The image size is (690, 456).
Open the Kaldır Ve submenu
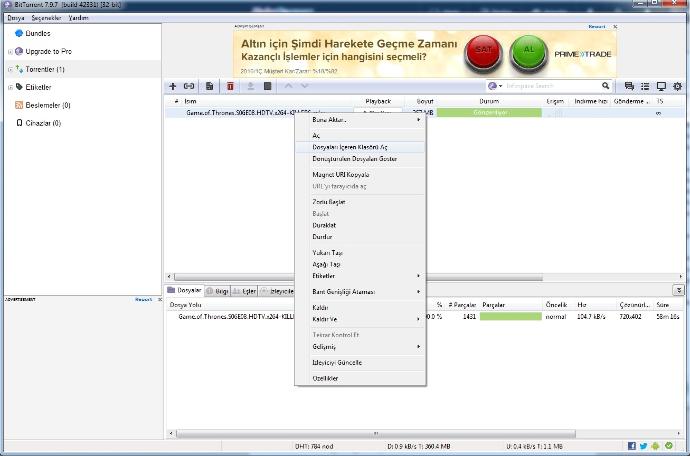(360, 319)
